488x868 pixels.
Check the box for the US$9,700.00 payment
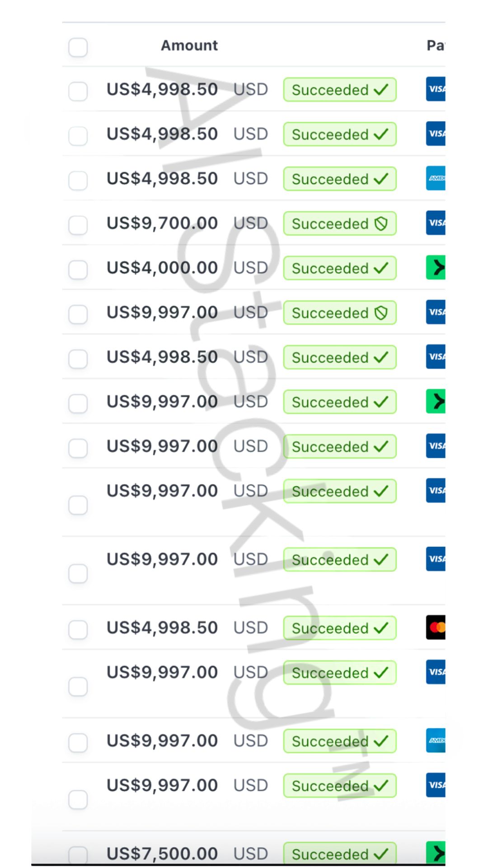pos(78,225)
